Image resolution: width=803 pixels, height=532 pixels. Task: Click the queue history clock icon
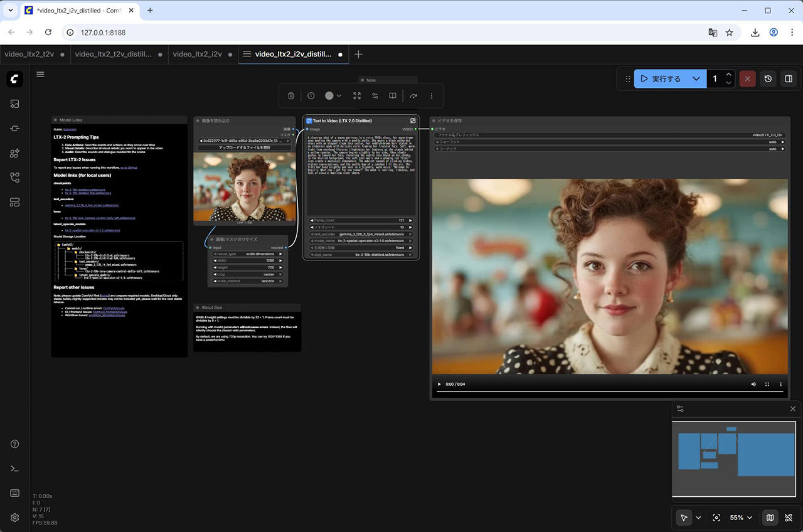[x=768, y=79]
